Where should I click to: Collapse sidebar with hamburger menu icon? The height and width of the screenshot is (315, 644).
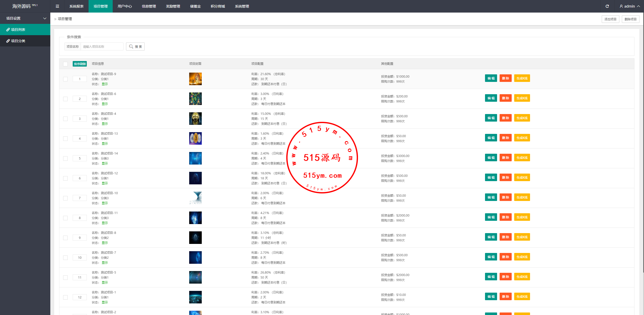click(x=57, y=6)
